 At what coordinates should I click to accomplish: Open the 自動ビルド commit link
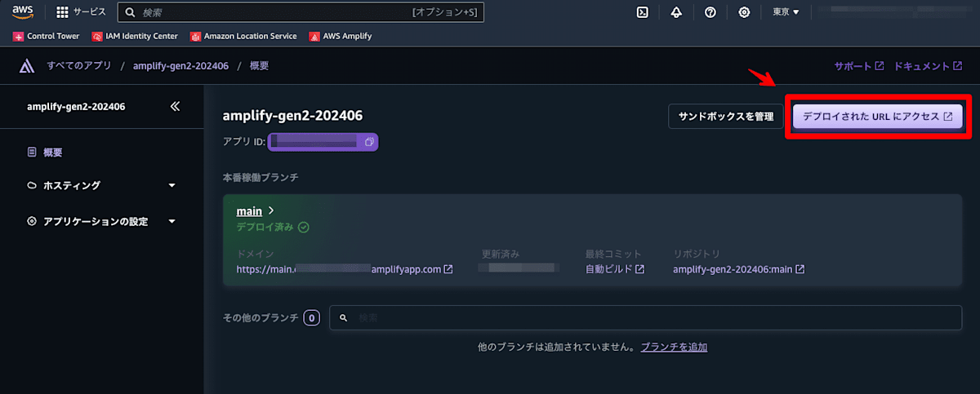tap(615, 269)
